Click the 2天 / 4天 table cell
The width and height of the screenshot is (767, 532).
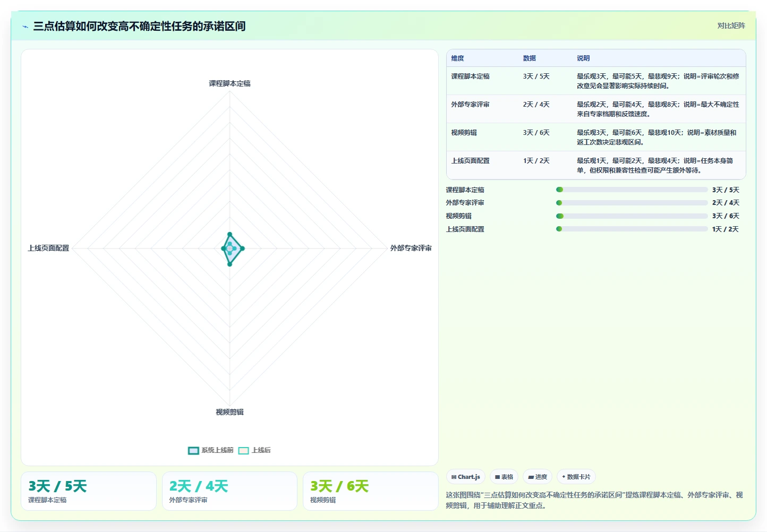(536, 105)
